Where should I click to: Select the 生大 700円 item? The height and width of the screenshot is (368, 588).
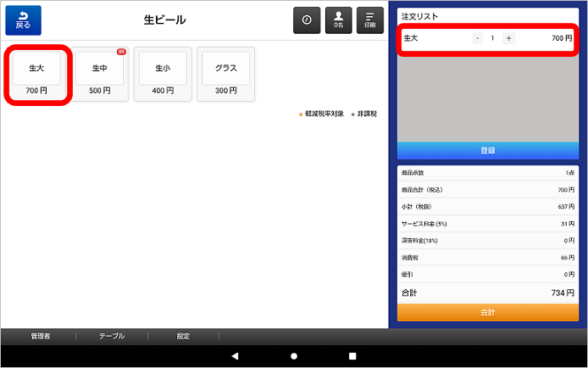click(36, 75)
